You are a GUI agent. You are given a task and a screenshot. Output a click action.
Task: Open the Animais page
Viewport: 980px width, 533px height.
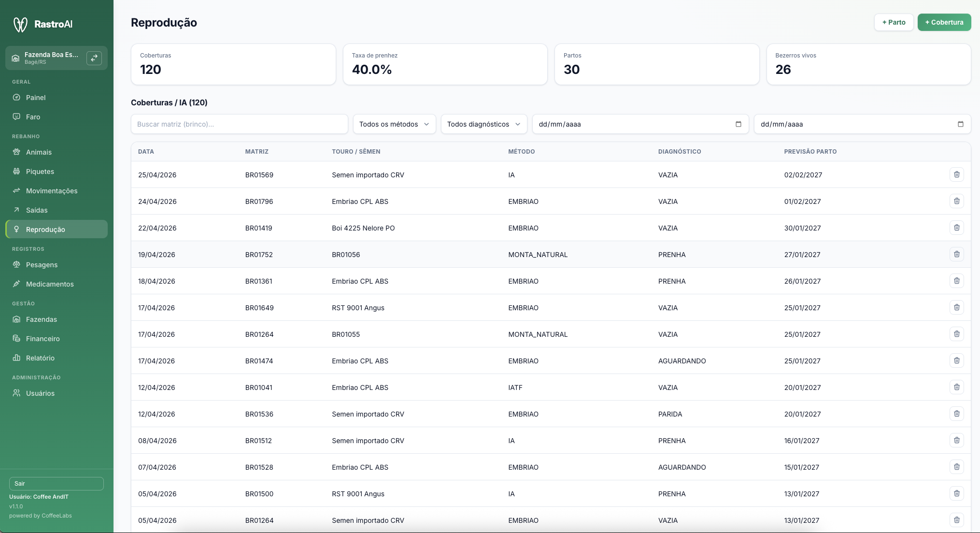tap(57, 152)
